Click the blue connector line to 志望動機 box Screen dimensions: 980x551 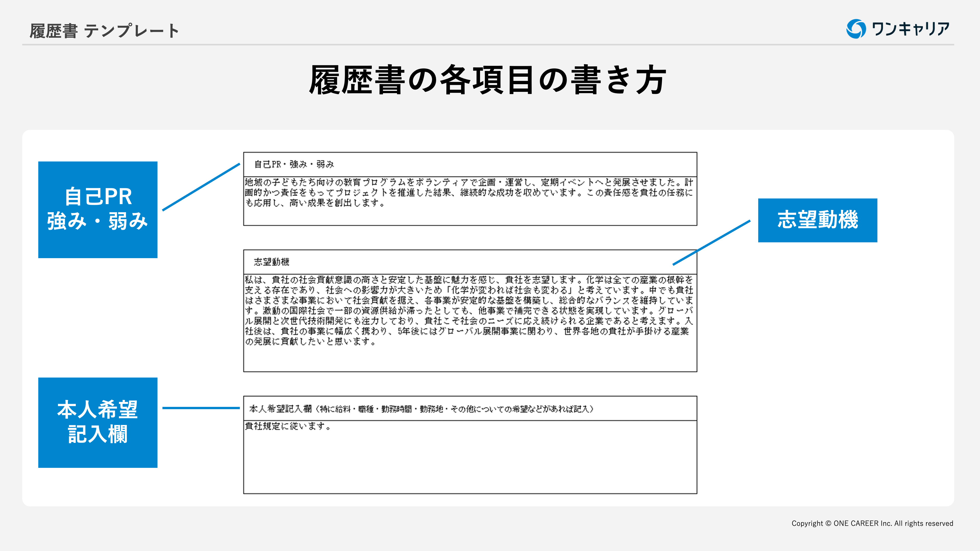(712, 243)
